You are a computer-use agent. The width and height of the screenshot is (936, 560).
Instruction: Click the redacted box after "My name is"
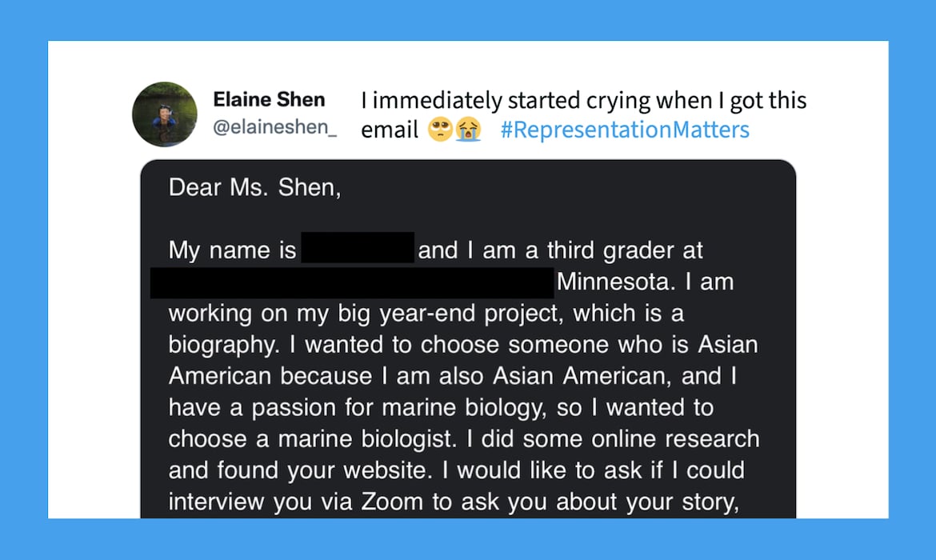click(358, 249)
